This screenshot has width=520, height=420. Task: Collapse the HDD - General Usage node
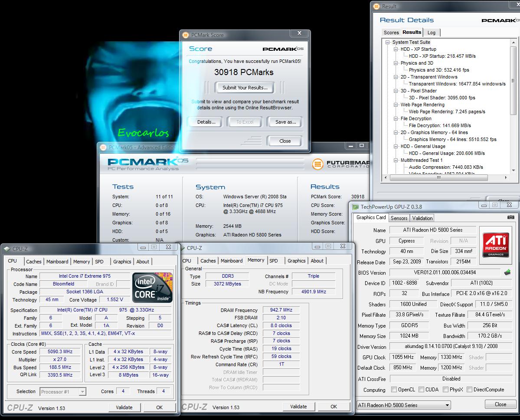coord(396,146)
